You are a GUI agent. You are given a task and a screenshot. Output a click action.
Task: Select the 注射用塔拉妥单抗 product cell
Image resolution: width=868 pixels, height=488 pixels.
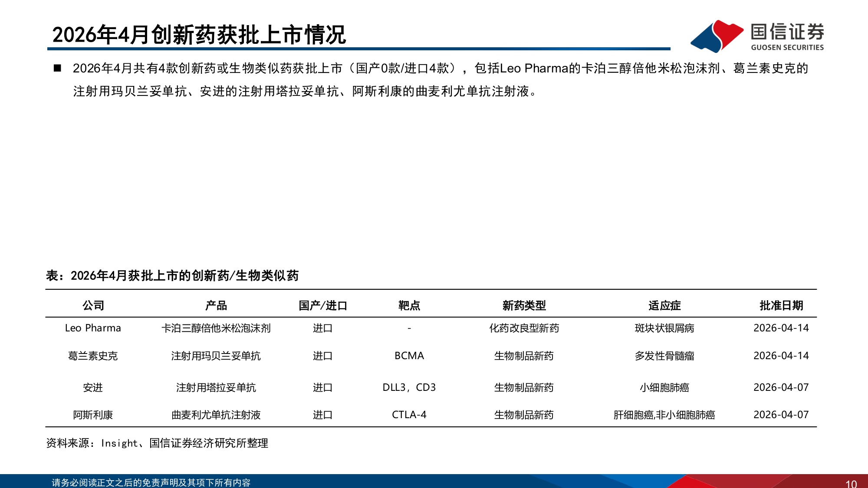216,387
